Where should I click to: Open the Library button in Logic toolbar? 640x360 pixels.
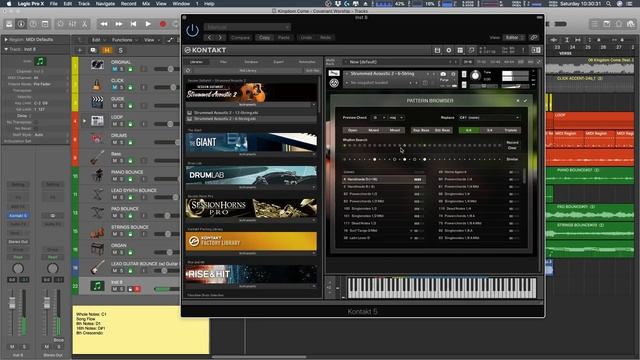(9, 24)
